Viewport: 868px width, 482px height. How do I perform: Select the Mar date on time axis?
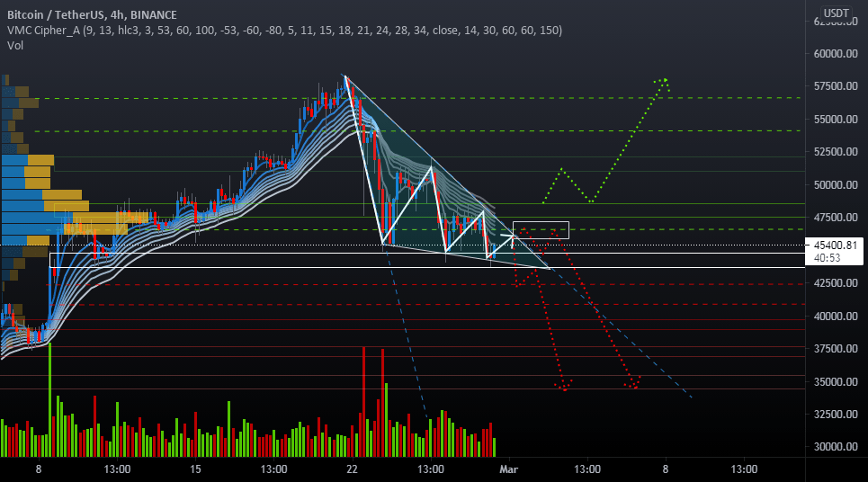pyautogui.click(x=509, y=469)
